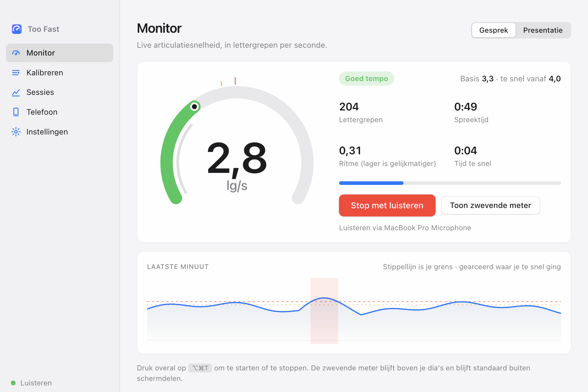Viewport: 588px width, 392px height.
Task: Open the Kalibreren section
Action: [x=60, y=73]
